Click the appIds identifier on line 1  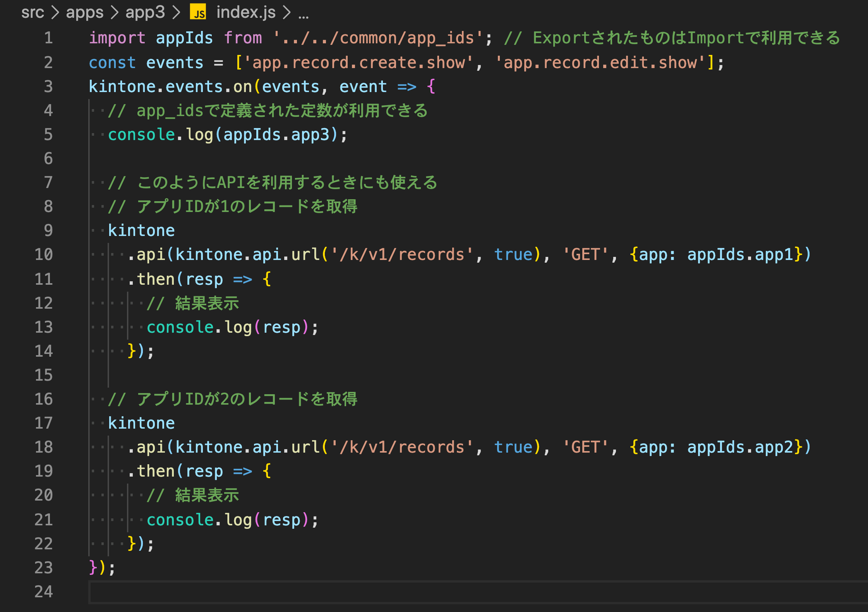click(x=184, y=38)
